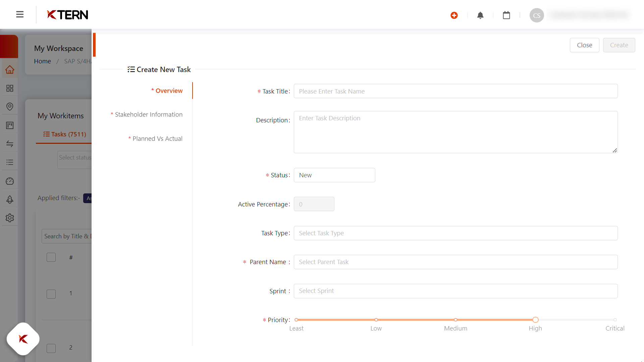Open the swap arrows sidebar icon
The image size is (644, 362).
[10, 144]
